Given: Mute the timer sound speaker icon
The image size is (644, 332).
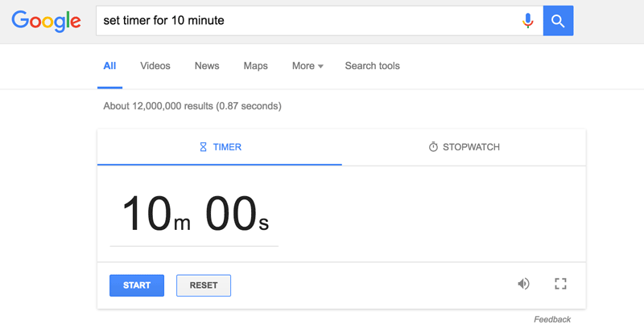Looking at the screenshot, I should 524,284.
